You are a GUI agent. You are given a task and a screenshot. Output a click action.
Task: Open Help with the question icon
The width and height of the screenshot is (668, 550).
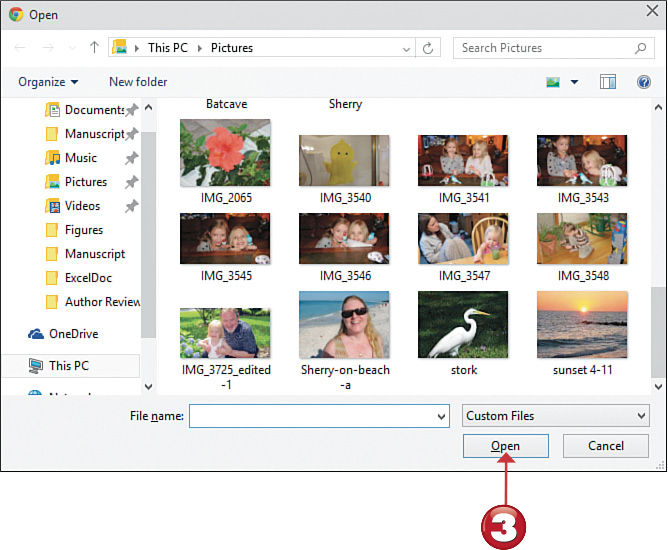pyautogui.click(x=643, y=81)
